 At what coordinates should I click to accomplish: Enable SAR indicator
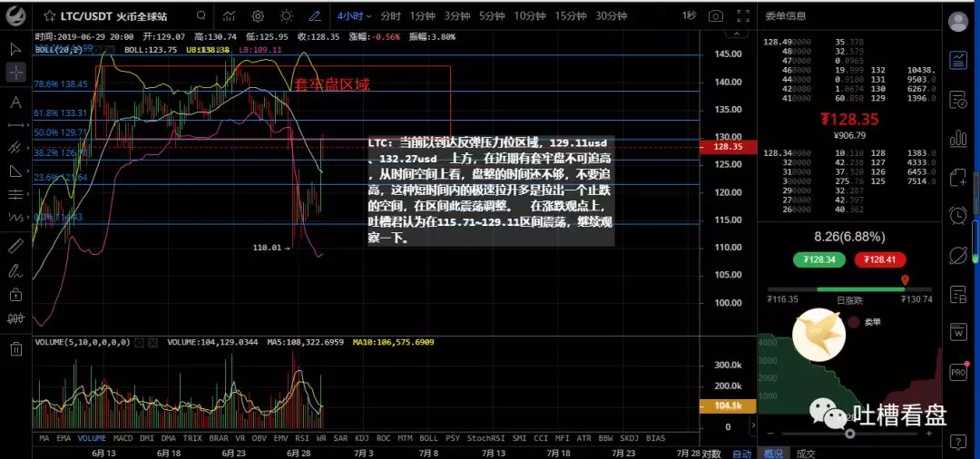(x=340, y=438)
